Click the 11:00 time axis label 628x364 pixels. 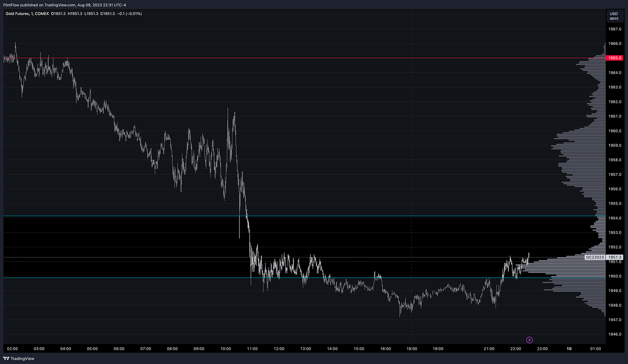click(x=252, y=349)
